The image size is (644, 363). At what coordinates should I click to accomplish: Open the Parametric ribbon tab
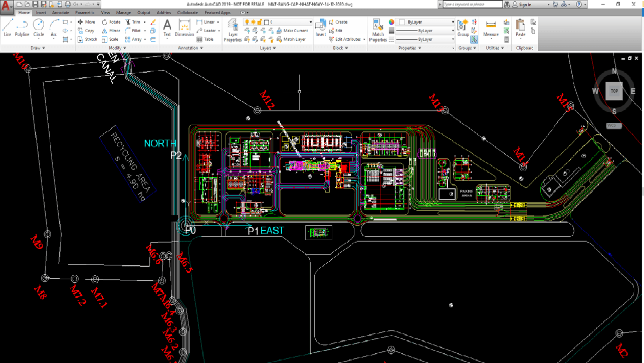85,13
